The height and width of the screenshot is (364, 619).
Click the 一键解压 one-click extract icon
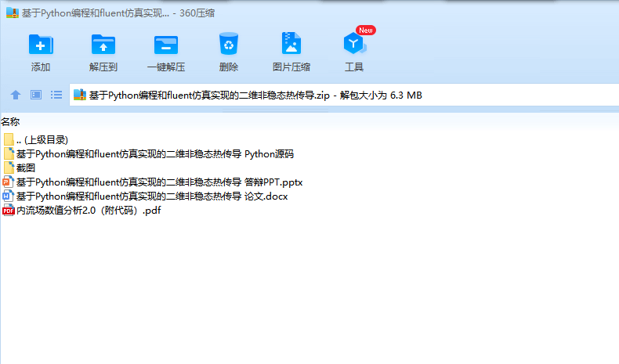(x=166, y=45)
